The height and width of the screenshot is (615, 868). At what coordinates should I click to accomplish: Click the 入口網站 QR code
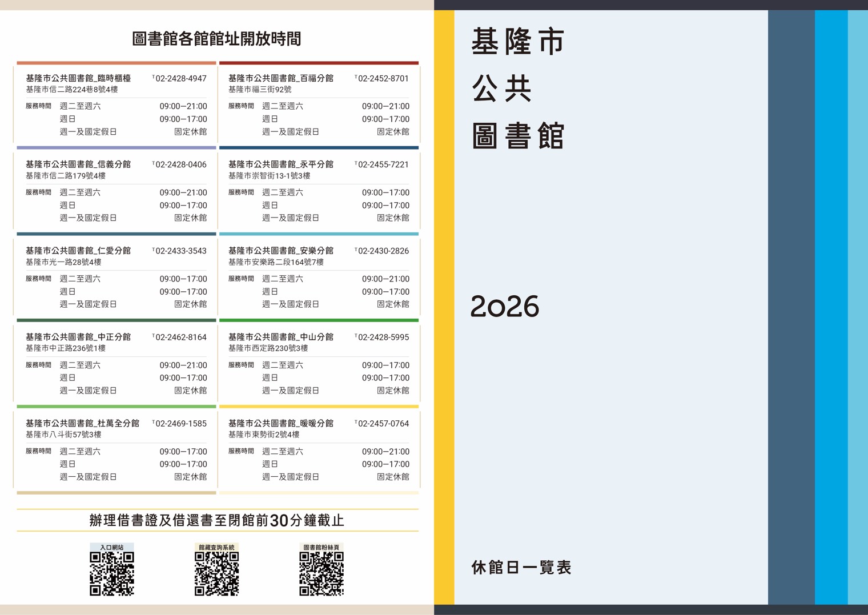[112, 573]
